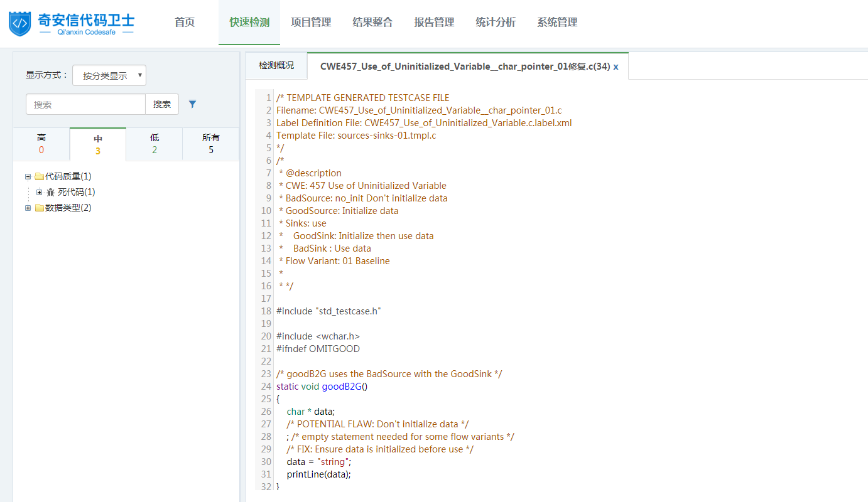This screenshot has width=868, height=502.
Task: Click the Qi'anxin Codesafe shield logo
Action: click(x=20, y=23)
